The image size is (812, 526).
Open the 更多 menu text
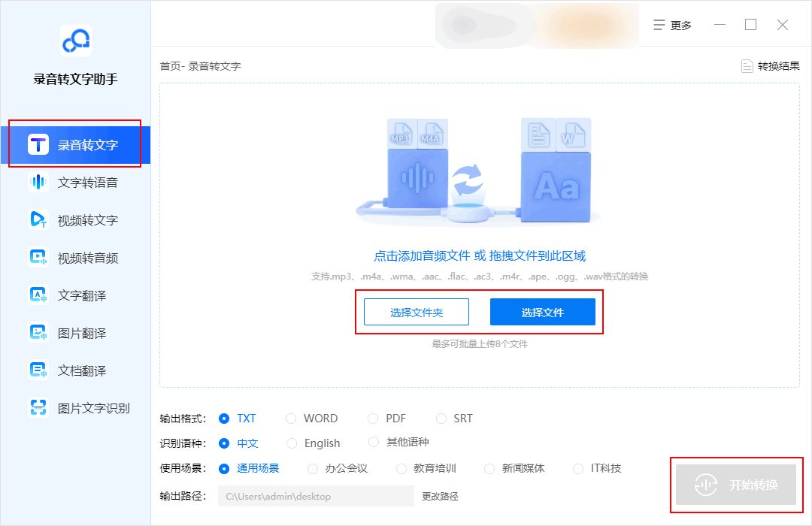[680, 26]
